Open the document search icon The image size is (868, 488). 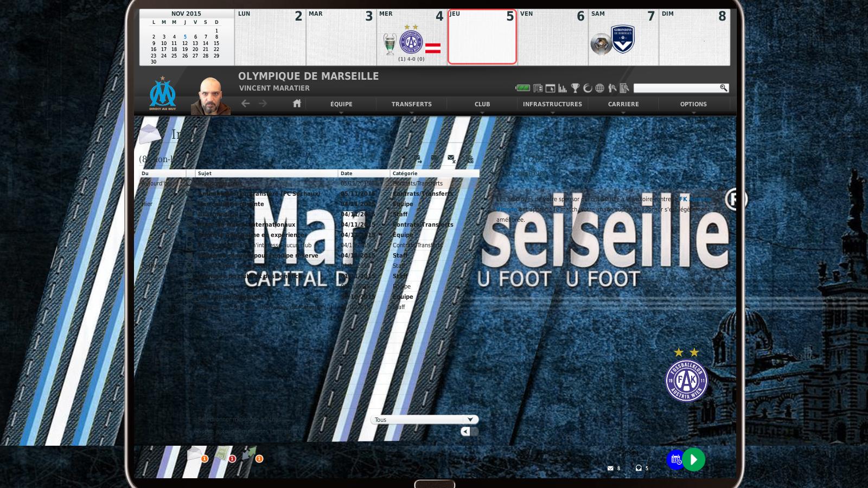pyautogui.click(x=624, y=88)
